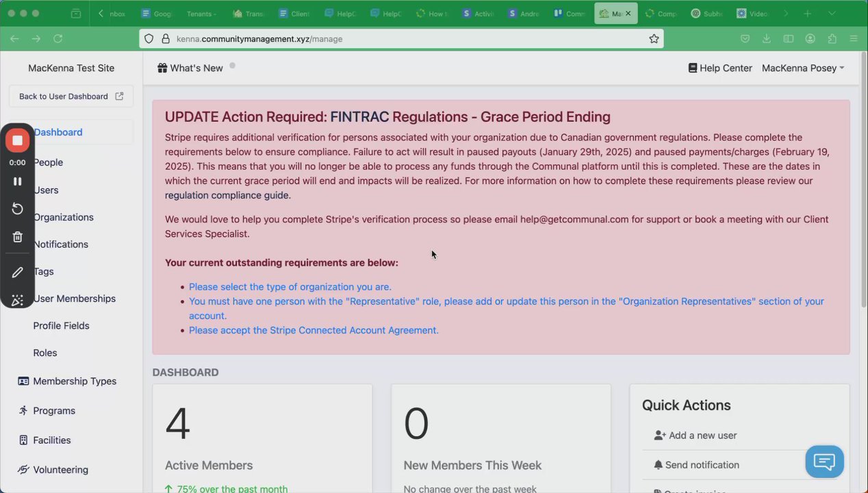Stop the screen recording with the red button
Screen dimensions: 868x493
[18, 140]
